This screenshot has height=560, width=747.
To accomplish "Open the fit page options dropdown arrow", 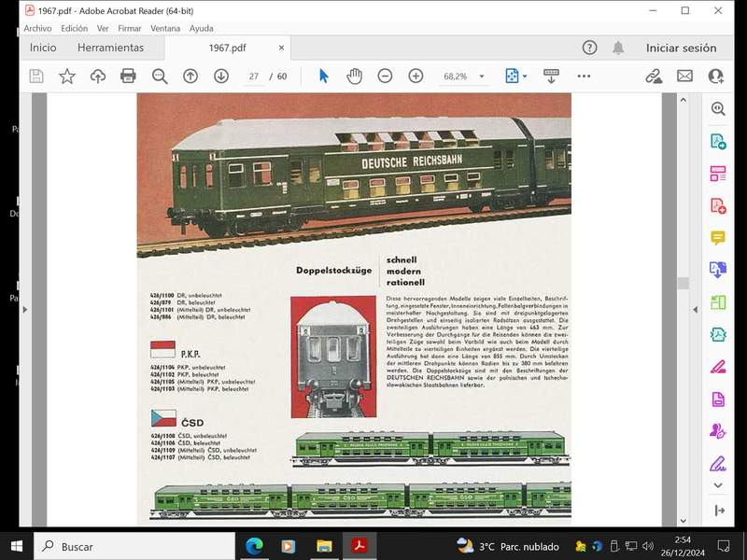I will 525,77.
